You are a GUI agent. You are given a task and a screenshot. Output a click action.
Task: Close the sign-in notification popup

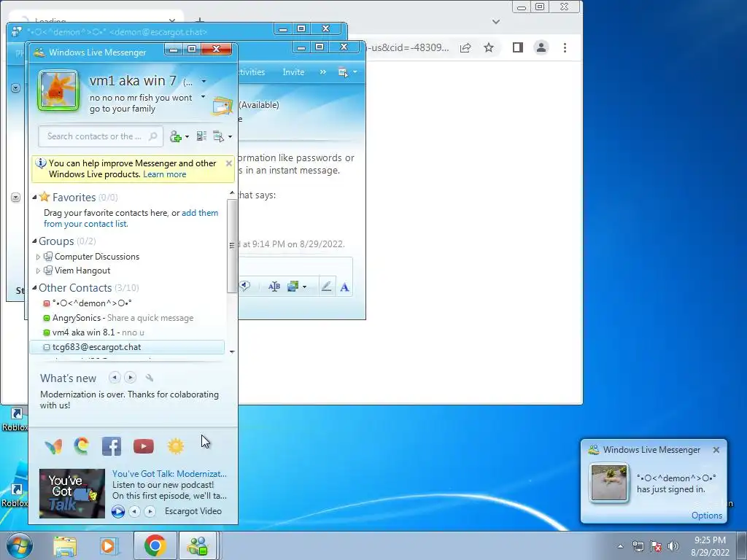[x=716, y=450]
